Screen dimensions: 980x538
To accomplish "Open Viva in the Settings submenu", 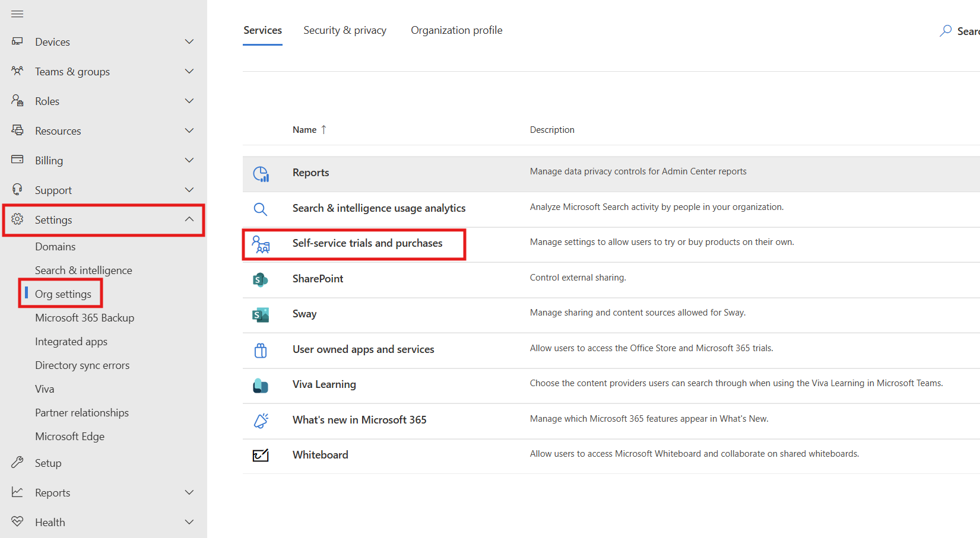I will click(45, 389).
